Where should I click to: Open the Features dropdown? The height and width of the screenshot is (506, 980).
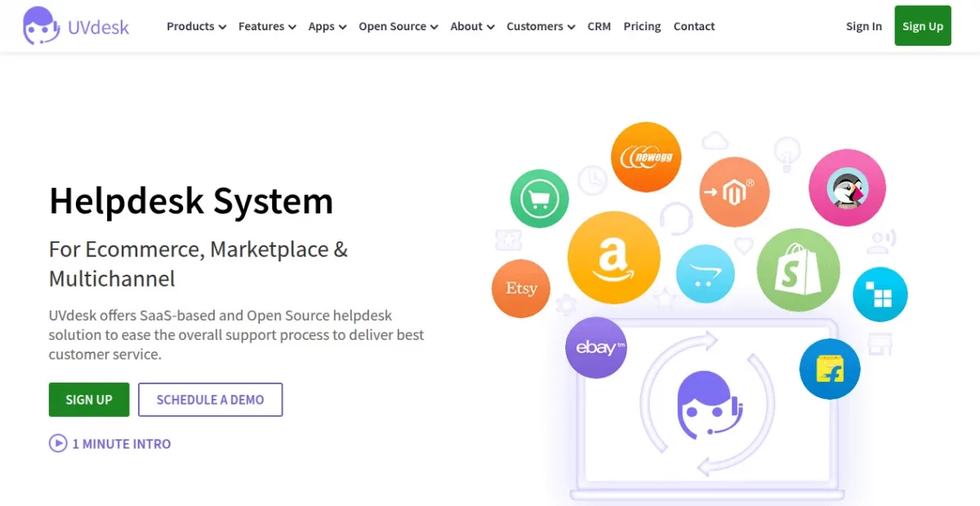pyautogui.click(x=266, y=26)
